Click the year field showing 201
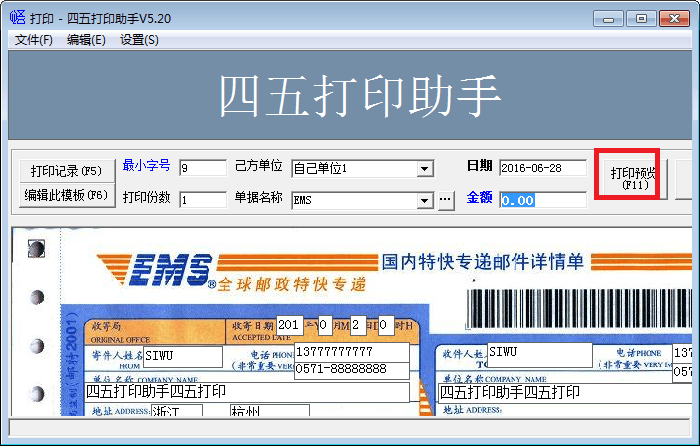Viewport: 700px width, 446px height. coord(290,325)
